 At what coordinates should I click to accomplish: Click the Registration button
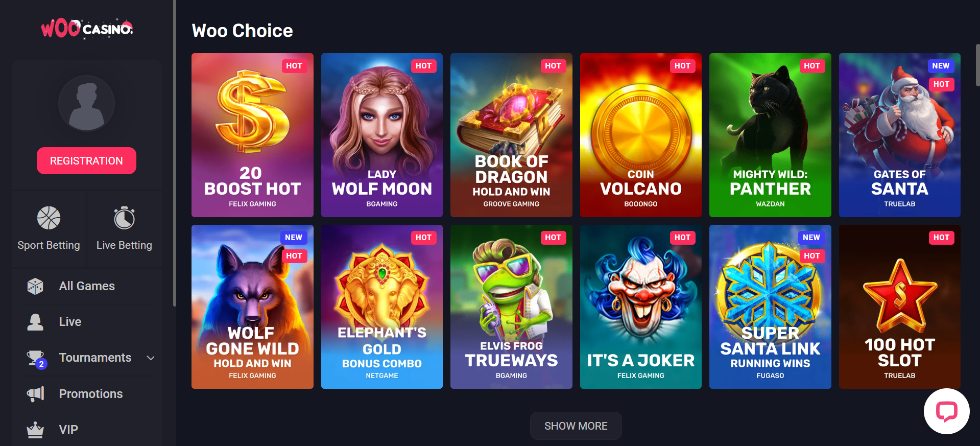86,161
